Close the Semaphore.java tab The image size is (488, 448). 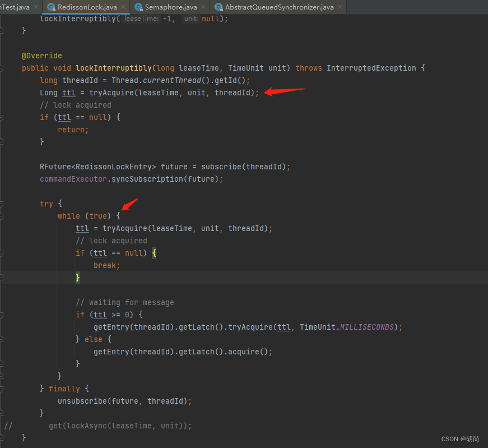tap(203, 7)
